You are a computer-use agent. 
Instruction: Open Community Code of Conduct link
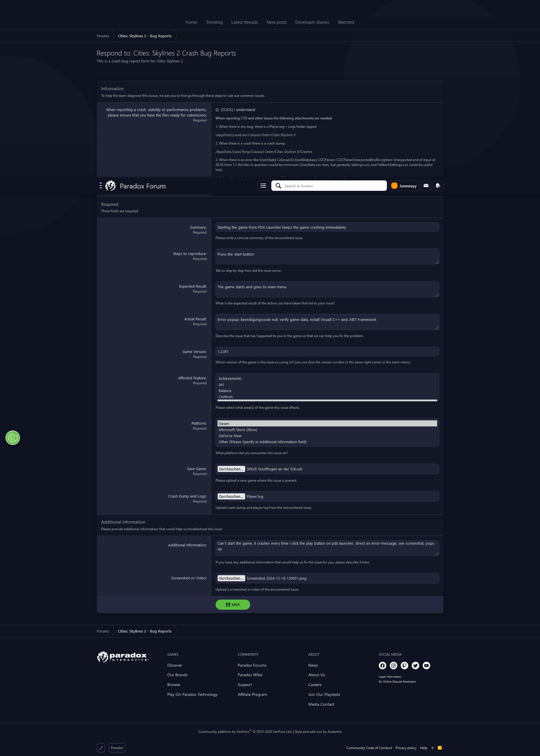369,748
